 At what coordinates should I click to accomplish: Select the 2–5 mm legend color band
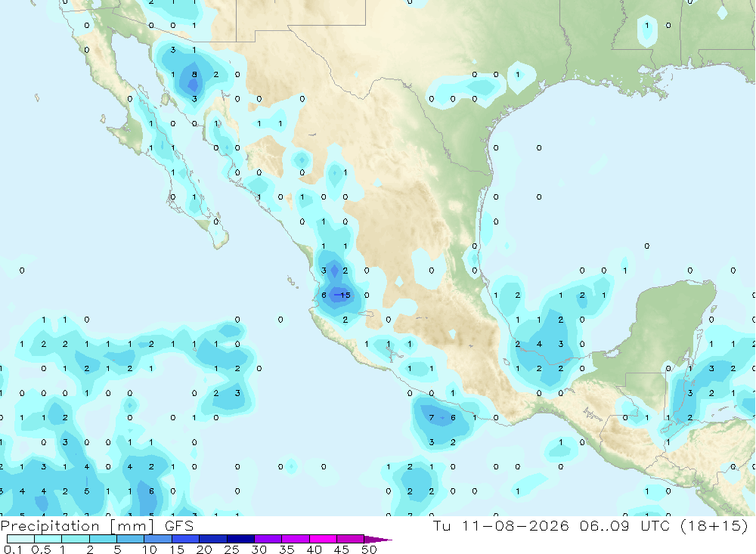103,539
